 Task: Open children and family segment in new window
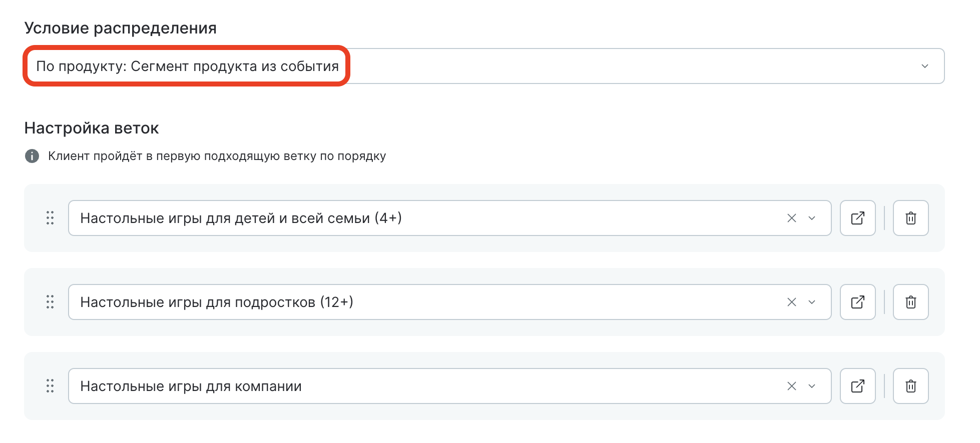857,218
